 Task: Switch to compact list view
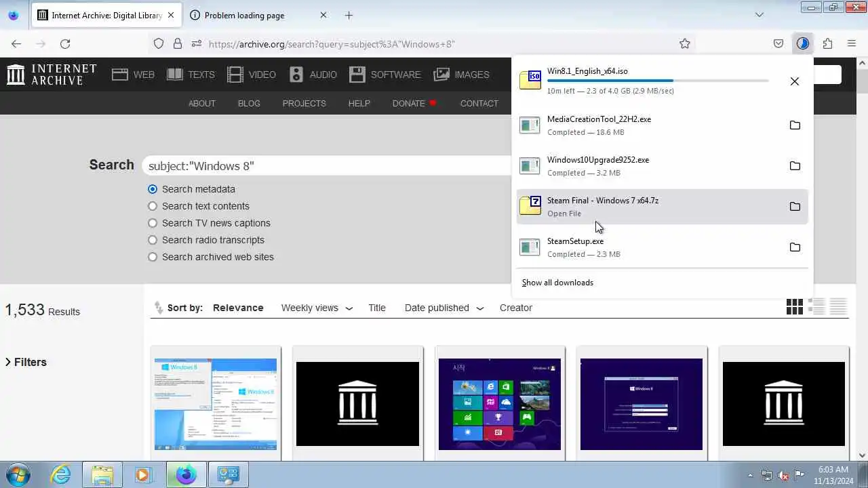coord(839,307)
